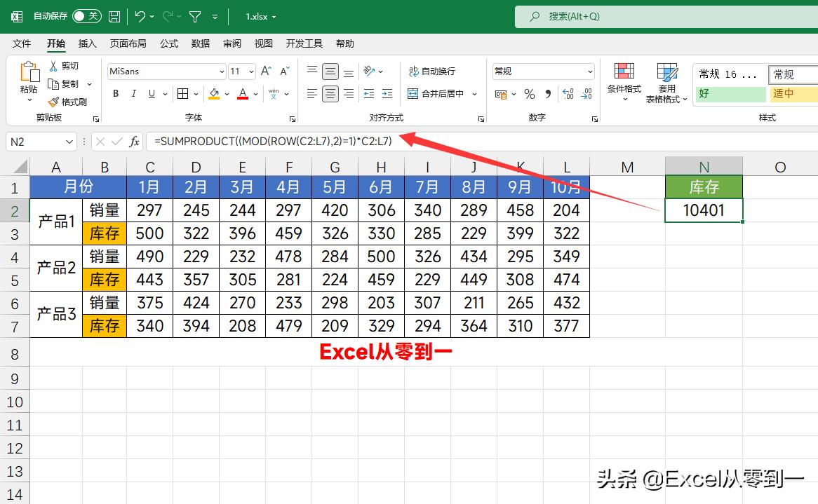818x504 pixels.
Task: Click the Merge and Center (合并后居中) button
Action: coord(434,93)
